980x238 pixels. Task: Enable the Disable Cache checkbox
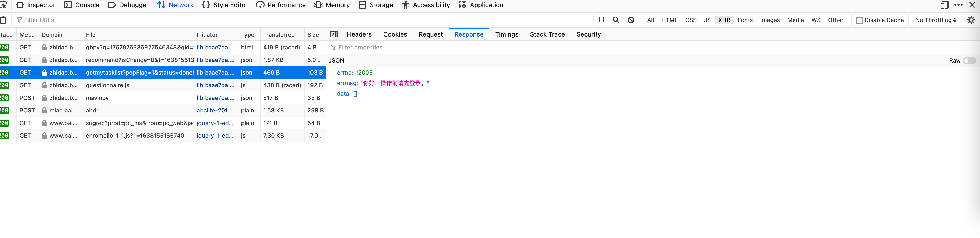[860, 20]
